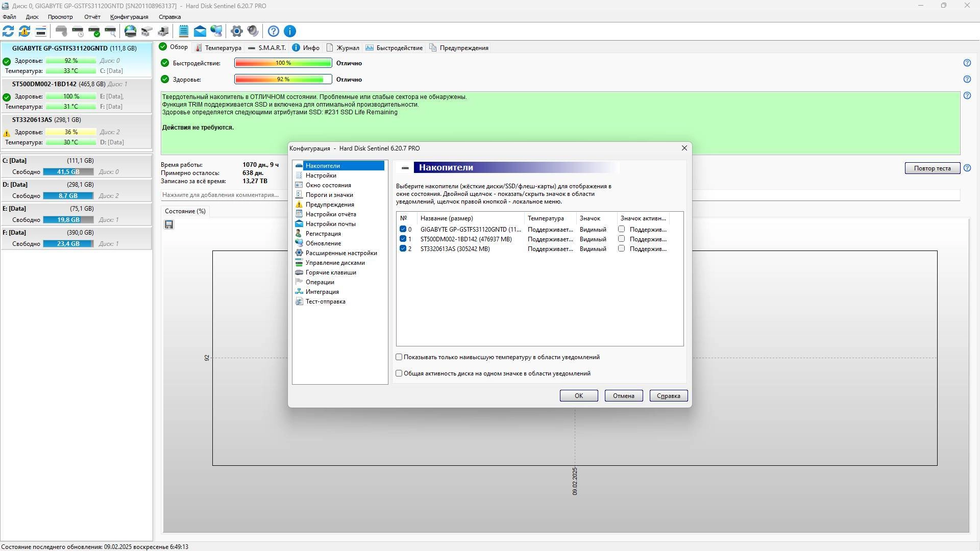Enable showing only highest temperature in notification area
The image size is (980, 551).
coord(399,357)
